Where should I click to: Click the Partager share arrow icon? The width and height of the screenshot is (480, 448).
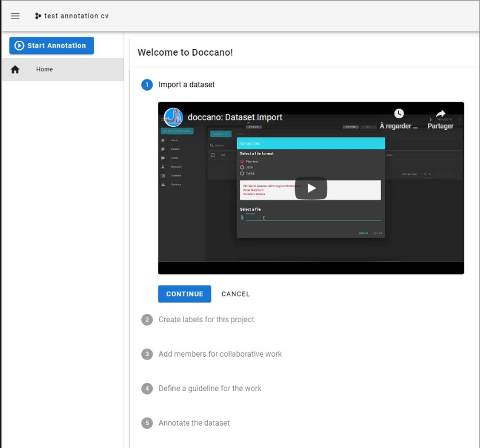[x=441, y=114]
